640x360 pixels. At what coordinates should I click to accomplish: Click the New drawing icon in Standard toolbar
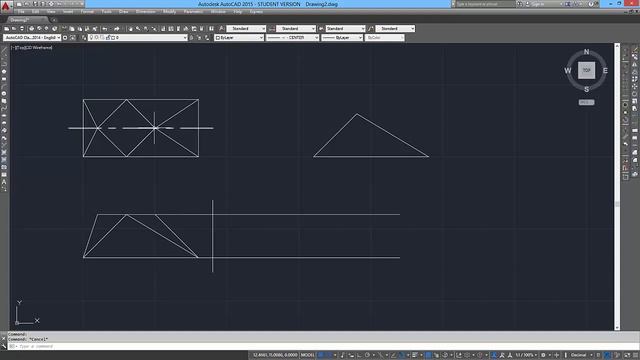click(7, 29)
